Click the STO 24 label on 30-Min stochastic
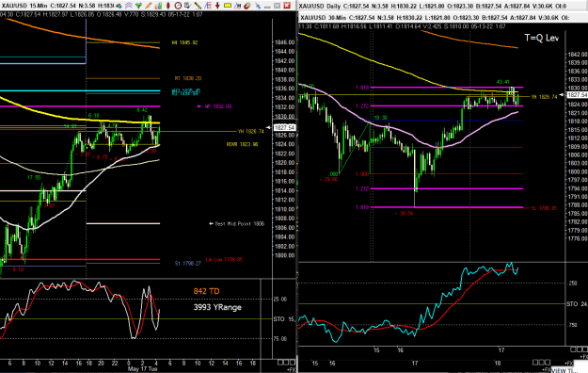Viewport: 588px width, 373px height. [x=577, y=304]
